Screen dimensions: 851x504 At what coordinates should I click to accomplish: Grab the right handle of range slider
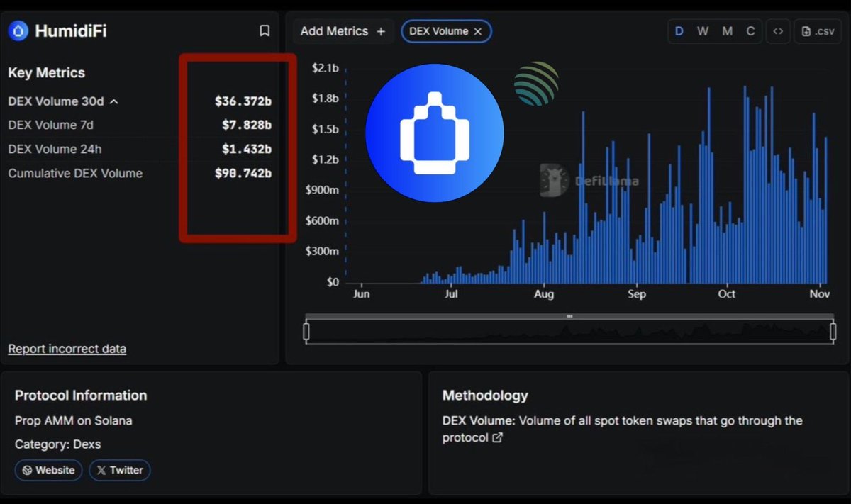(833, 332)
